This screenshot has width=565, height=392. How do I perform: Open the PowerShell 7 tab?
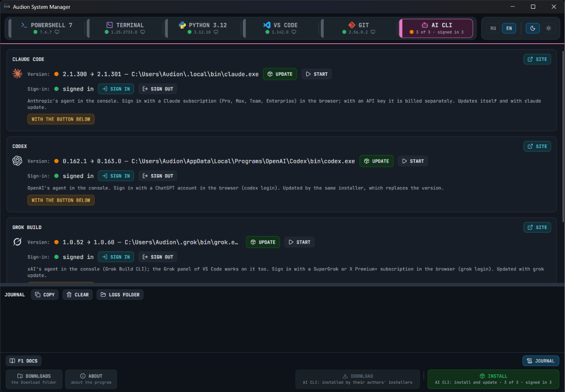point(46,28)
